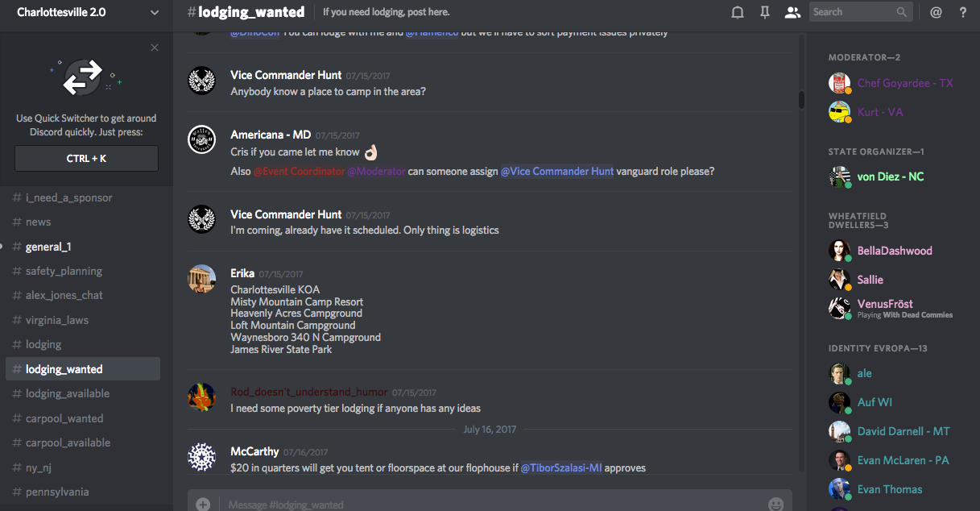The height and width of the screenshot is (511, 980).
Task: Click the attach file plus button
Action: (x=203, y=504)
